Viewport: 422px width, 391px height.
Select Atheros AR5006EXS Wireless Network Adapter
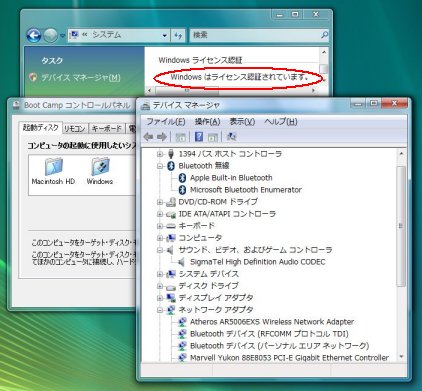click(272, 322)
